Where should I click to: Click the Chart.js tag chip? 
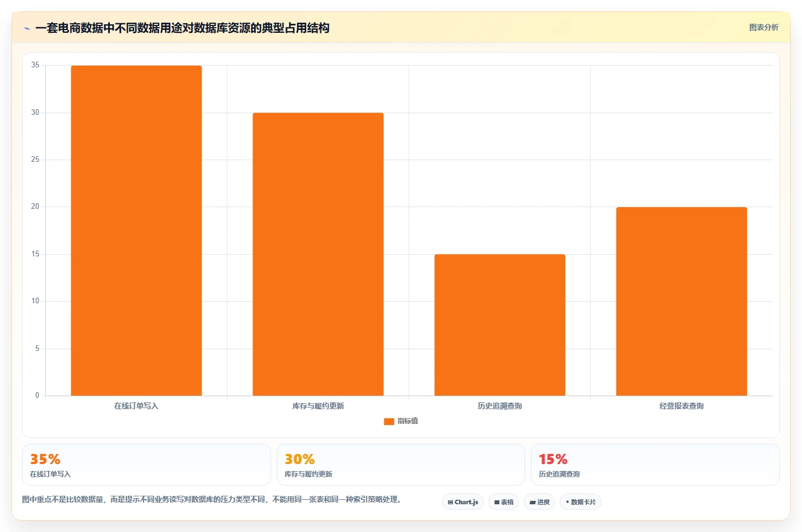pos(462,502)
